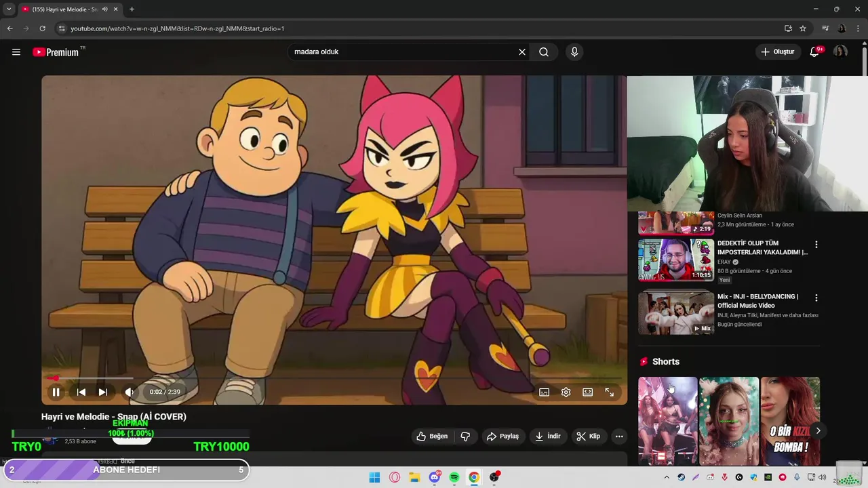The image size is (868, 488).
Task: Start voice search with microphone
Action: click(x=574, y=52)
